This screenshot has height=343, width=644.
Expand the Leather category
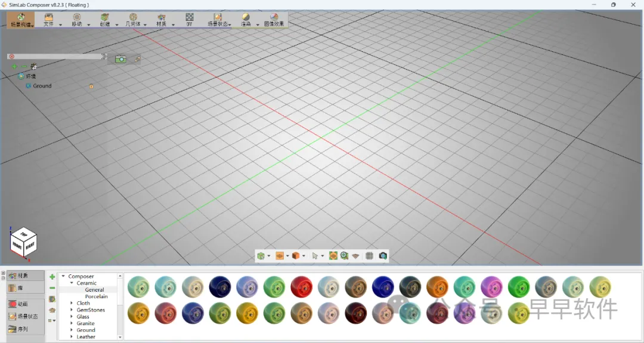pos(72,337)
